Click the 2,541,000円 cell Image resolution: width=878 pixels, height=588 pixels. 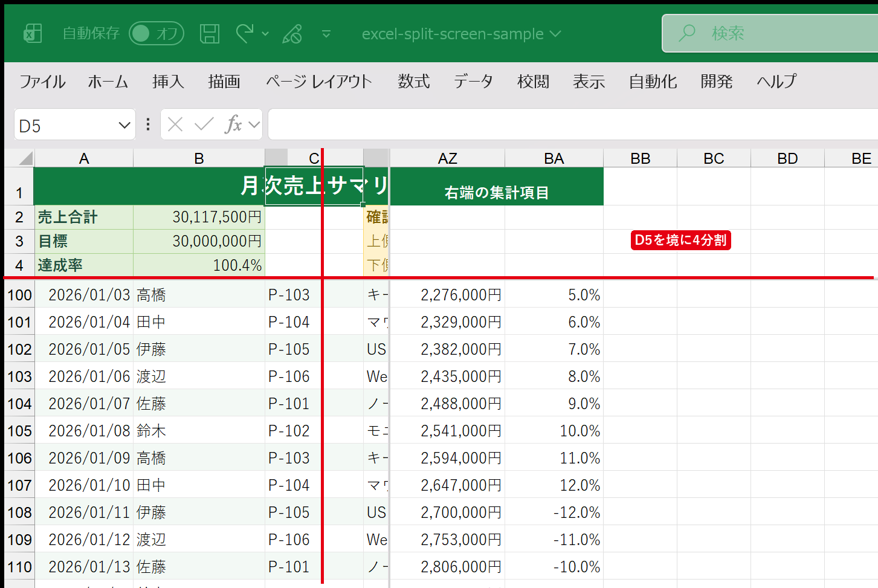point(448,431)
